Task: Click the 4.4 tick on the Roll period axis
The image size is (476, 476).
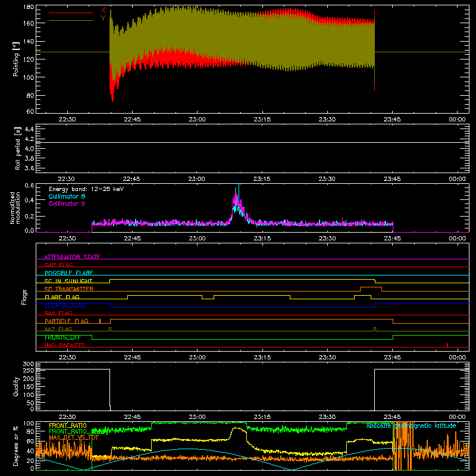Action: [x=29, y=129]
